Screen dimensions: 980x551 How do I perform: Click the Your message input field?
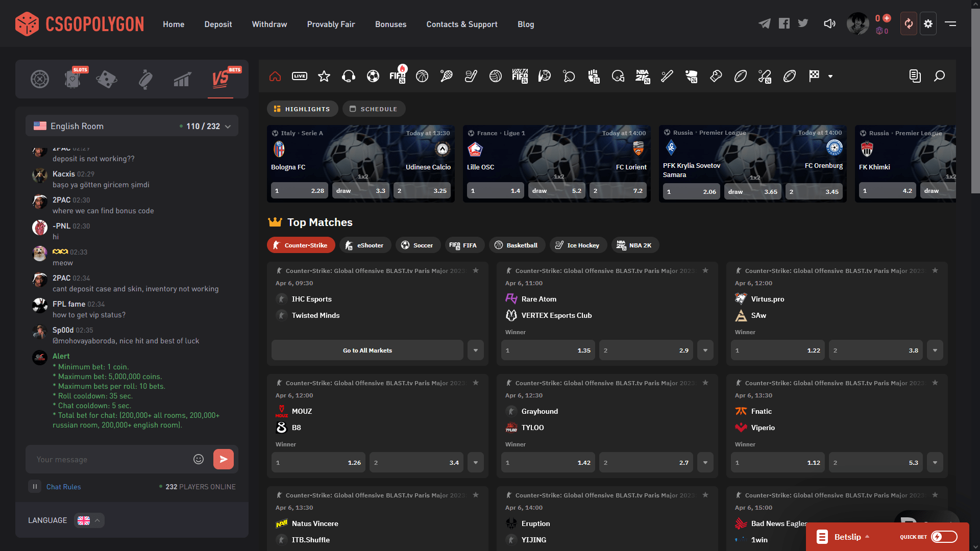pyautogui.click(x=111, y=459)
